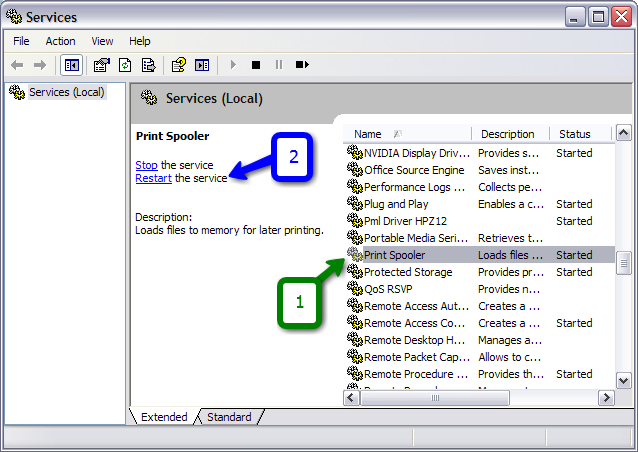Select the Plug and Play service
This screenshot has height=452, width=638.
[480, 204]
